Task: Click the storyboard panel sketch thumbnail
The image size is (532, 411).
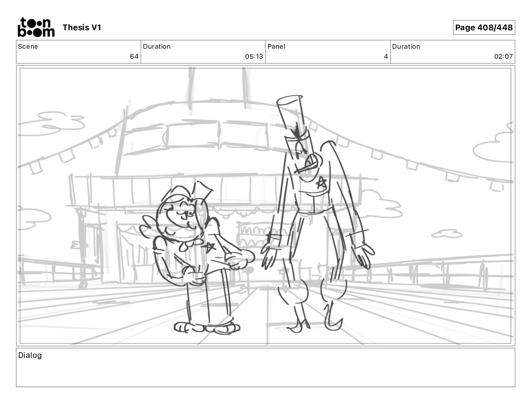Action: point(266,205)
